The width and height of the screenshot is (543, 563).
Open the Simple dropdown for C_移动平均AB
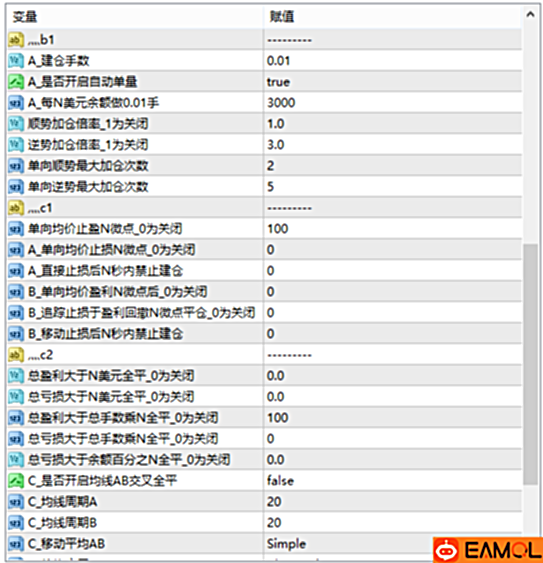point(392,544)
